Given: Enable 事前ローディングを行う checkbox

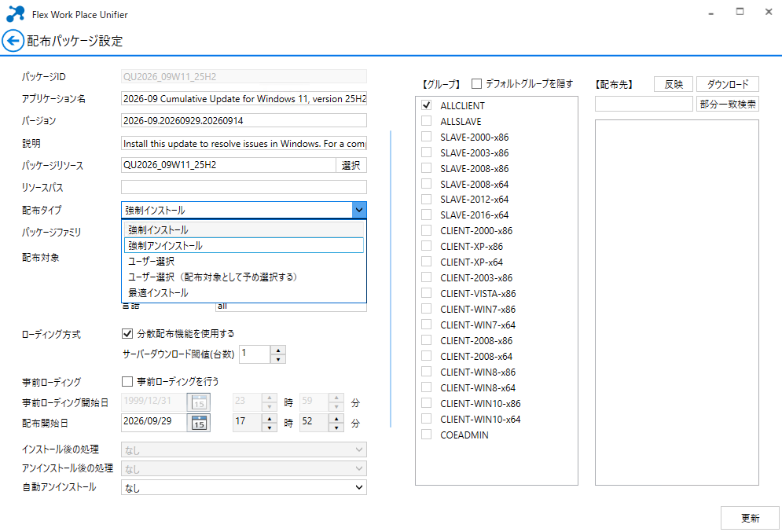Looking at the screenshot, I should (x=127, y=381).
